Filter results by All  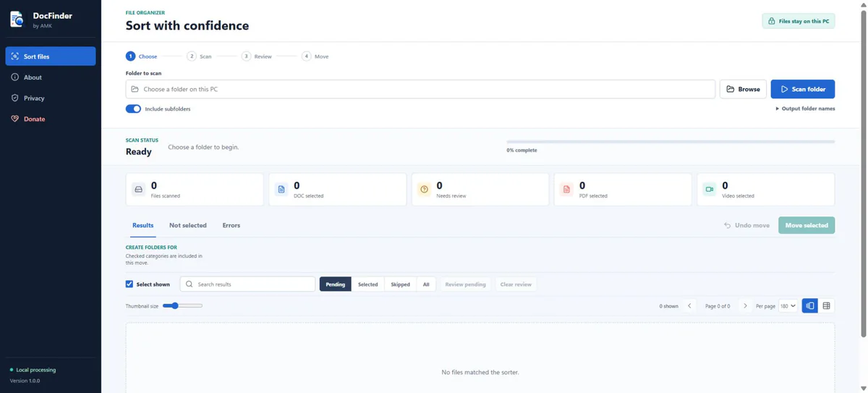(x=426, y=284)
